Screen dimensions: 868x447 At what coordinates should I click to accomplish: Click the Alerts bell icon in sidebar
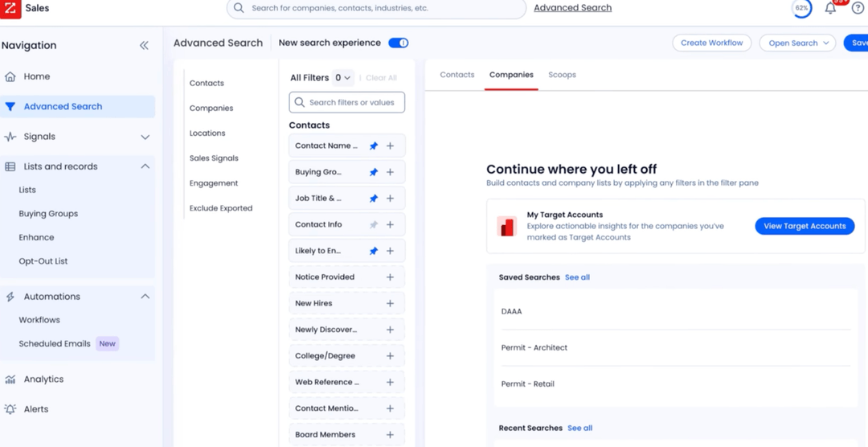10,408
